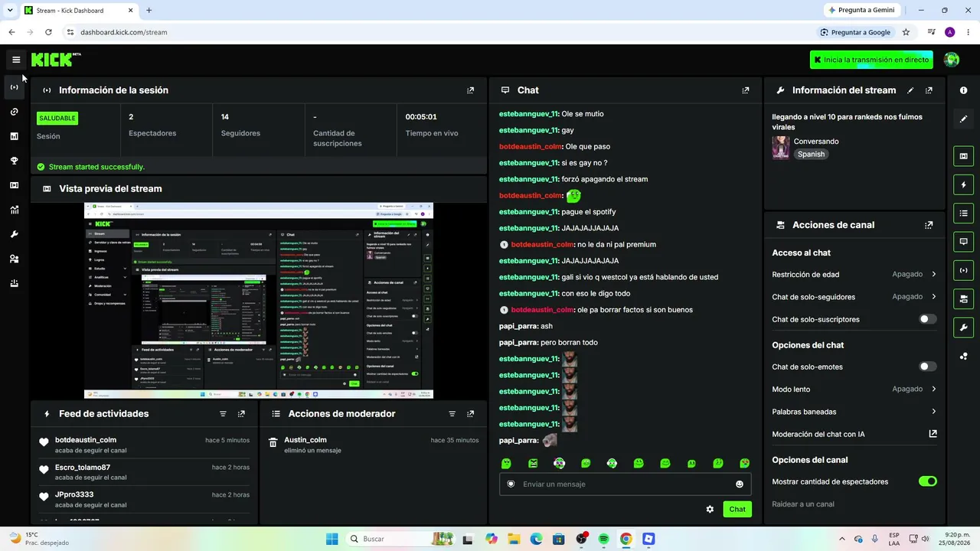Click papi_parra username on 'ash' message
Screen dimensions: 980x551
tap(518, 326)
